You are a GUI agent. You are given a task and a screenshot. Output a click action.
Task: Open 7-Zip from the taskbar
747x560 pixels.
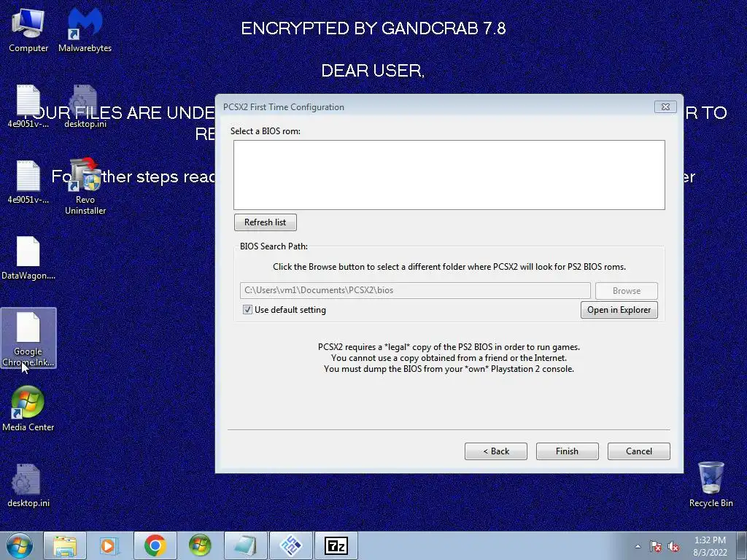point(336,545)
